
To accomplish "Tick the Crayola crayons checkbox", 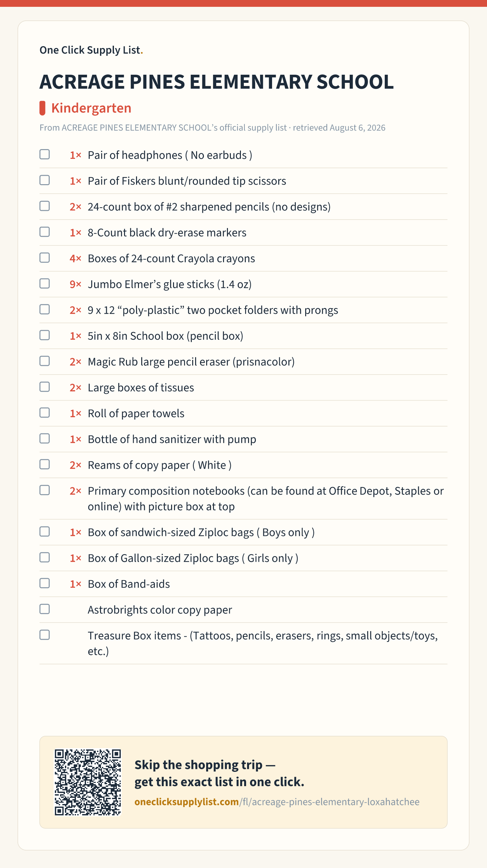I will pos(44,258).
